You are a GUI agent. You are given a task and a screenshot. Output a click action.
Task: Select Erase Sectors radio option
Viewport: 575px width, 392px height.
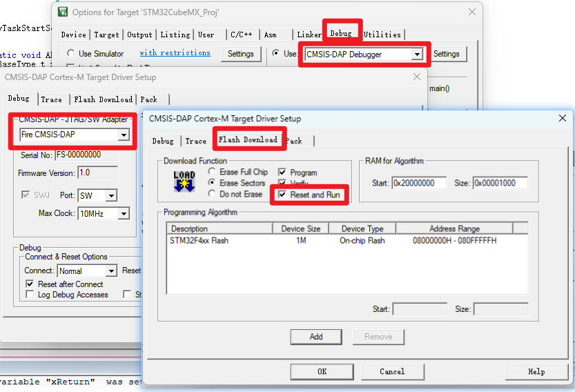tap(212, 182)
